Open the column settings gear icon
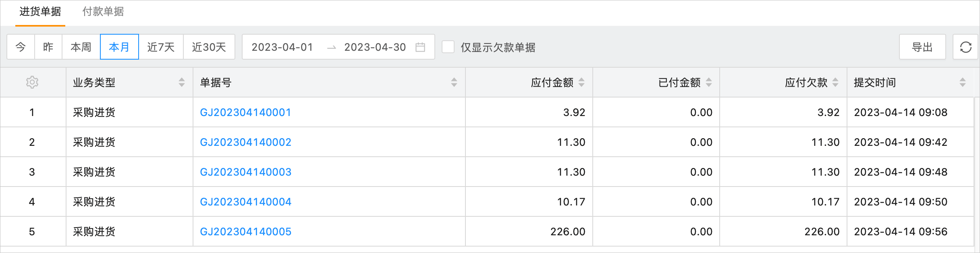980x253 pixels. point(32,82)
